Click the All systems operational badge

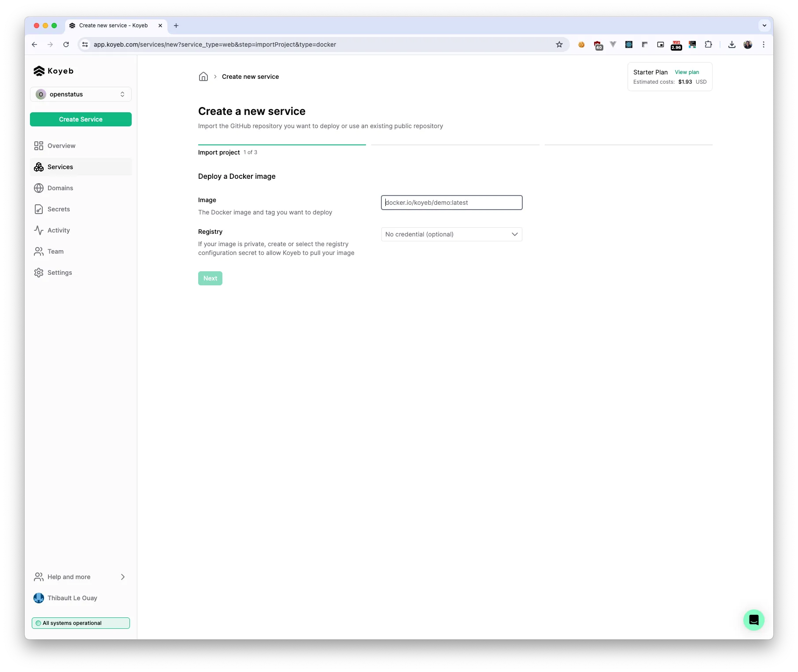pos(81,623)
